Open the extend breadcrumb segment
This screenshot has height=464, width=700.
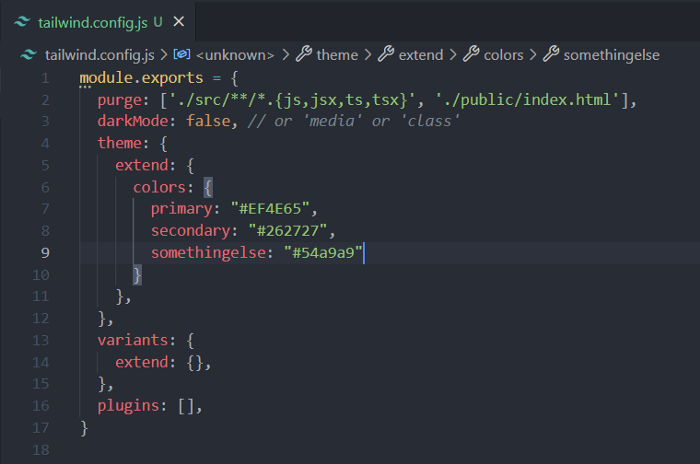tap(421, 55)
